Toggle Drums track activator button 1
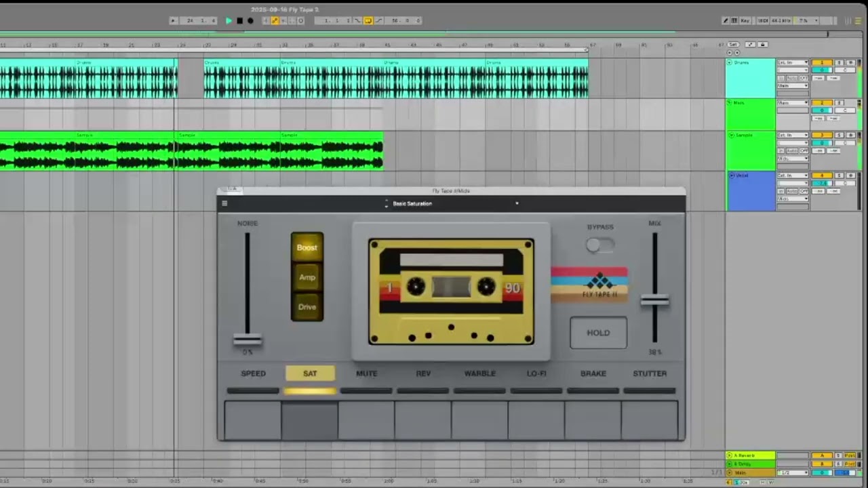The height and width of the screenshot is (488, 868). [822, 62]
